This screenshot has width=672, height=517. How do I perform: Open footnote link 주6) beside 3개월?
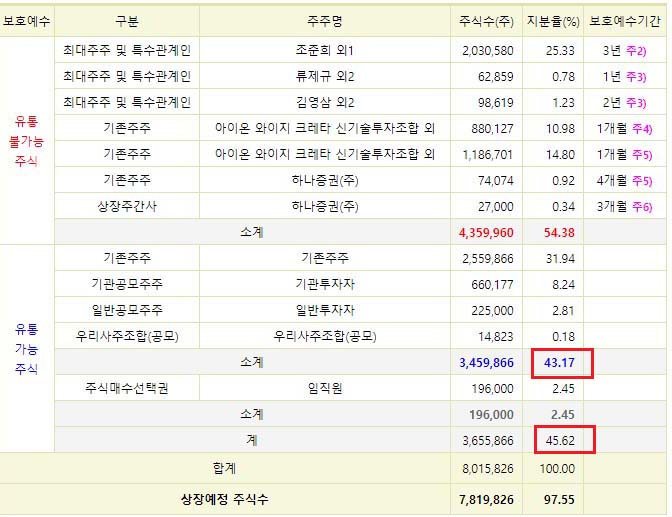[642, 207]
